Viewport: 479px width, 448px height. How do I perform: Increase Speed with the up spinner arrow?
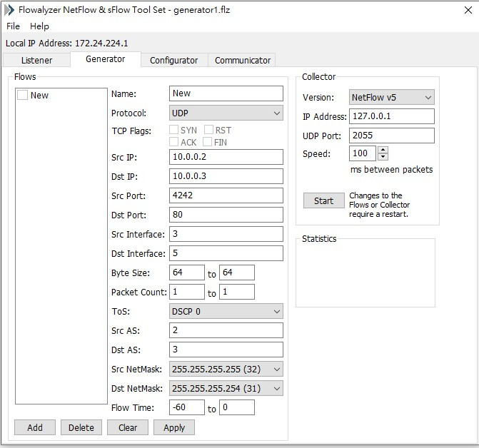click(383, 150)
